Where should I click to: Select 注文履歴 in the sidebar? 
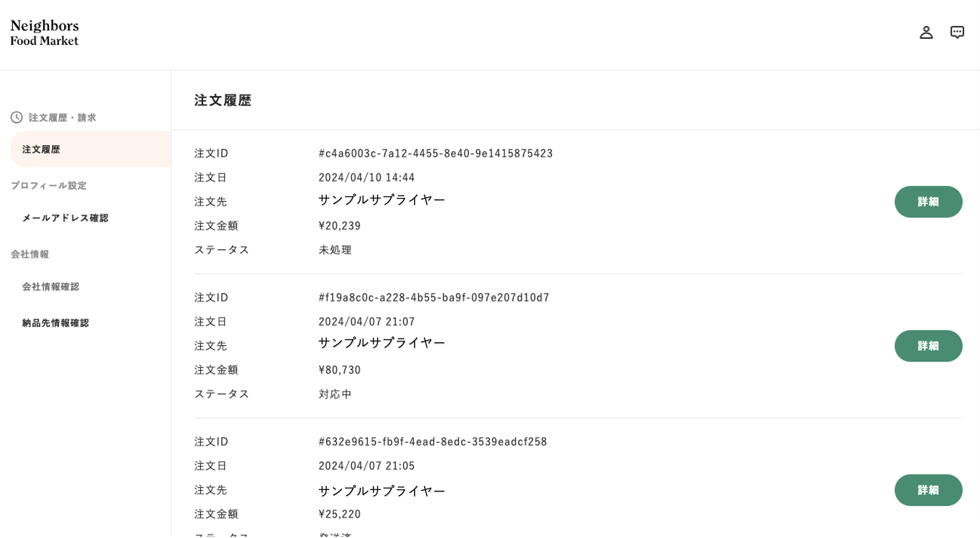90,149
